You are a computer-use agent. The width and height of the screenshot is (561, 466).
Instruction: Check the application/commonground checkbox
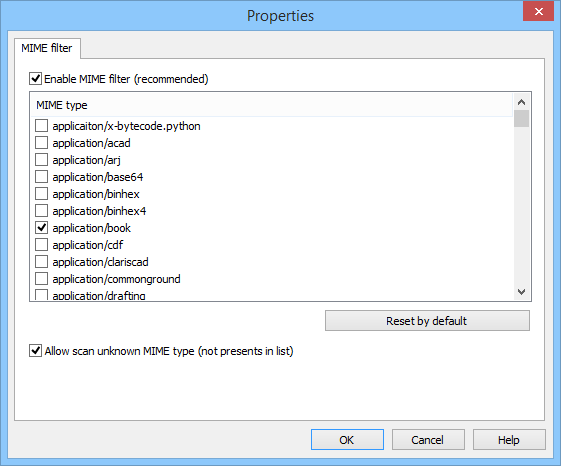point(42,279)
